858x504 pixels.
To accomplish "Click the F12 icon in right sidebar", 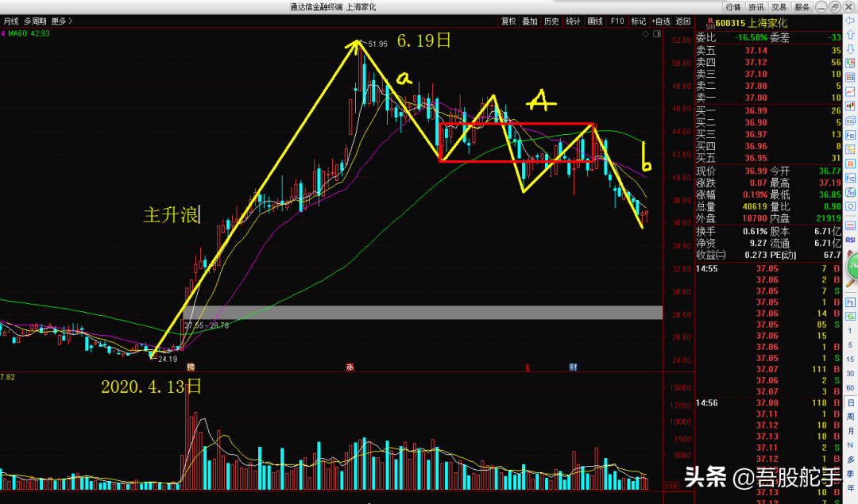I will 850,179.
